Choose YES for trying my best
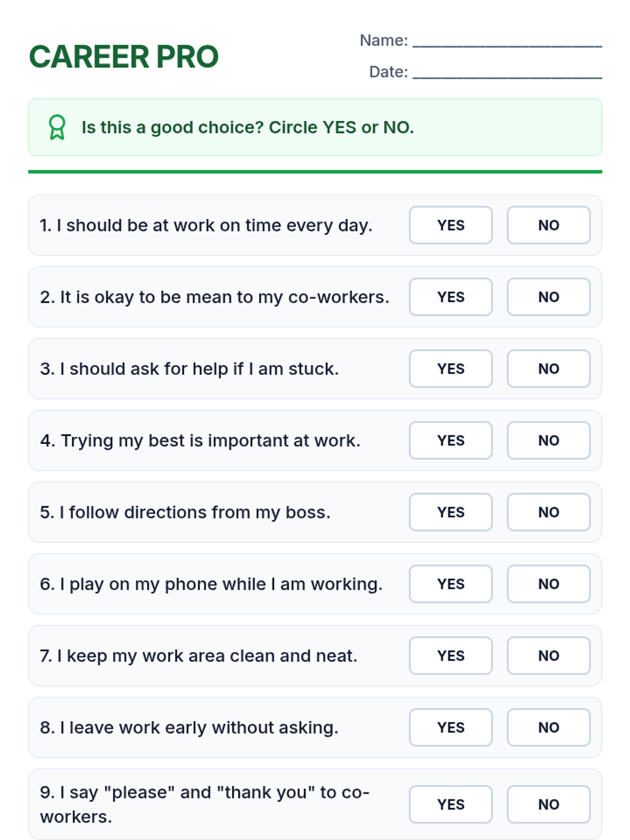 point(450,440)
